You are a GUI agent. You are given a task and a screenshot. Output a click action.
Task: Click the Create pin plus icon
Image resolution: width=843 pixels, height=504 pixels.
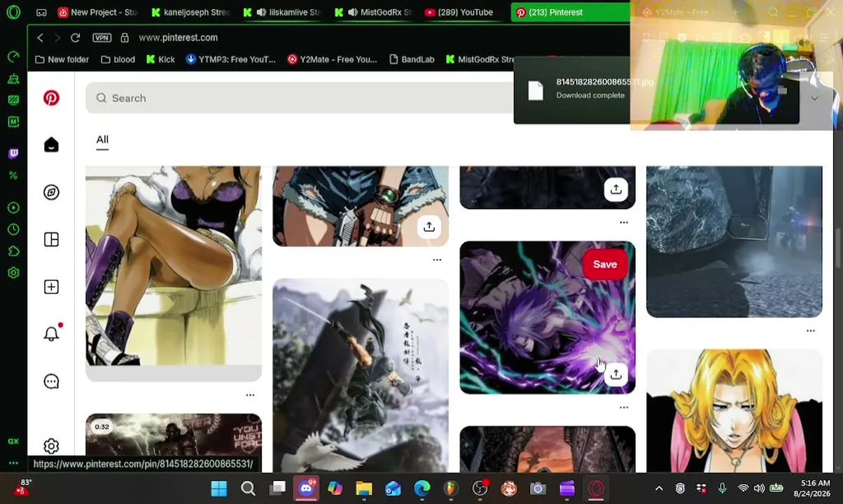[51, 287]
